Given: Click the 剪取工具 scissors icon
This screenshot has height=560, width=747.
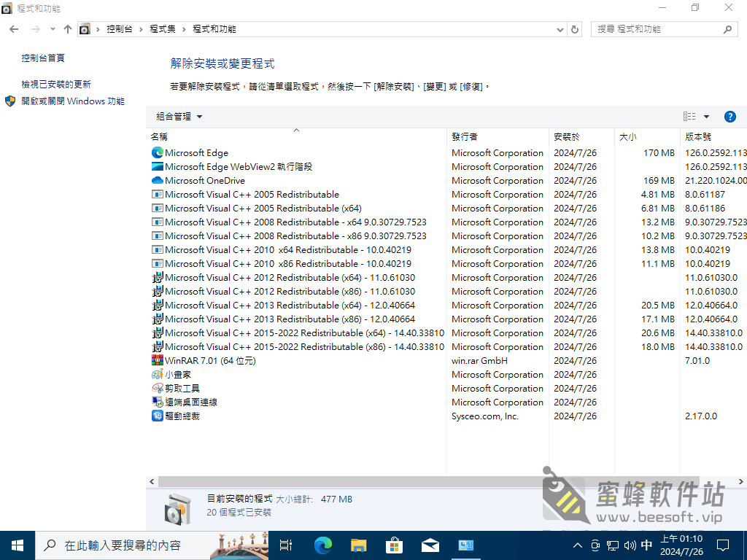Looking at the screenshot, I should (158, 388).
